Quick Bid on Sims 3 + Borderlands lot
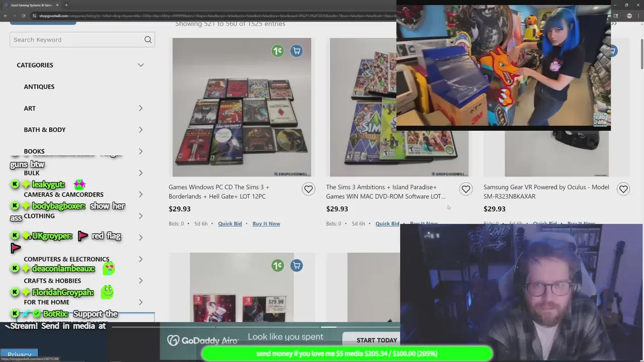Screen dimensions: 644x362 230,224
